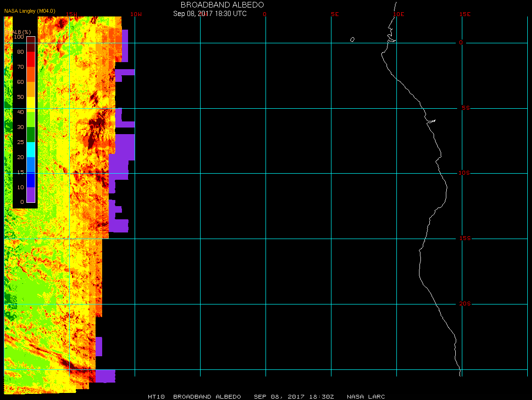The width and height of the screenshot is (532, 400).
Task: Click the Sep 08, 2017 18:30 UTC timestamp
Action: tap(210, 14)
